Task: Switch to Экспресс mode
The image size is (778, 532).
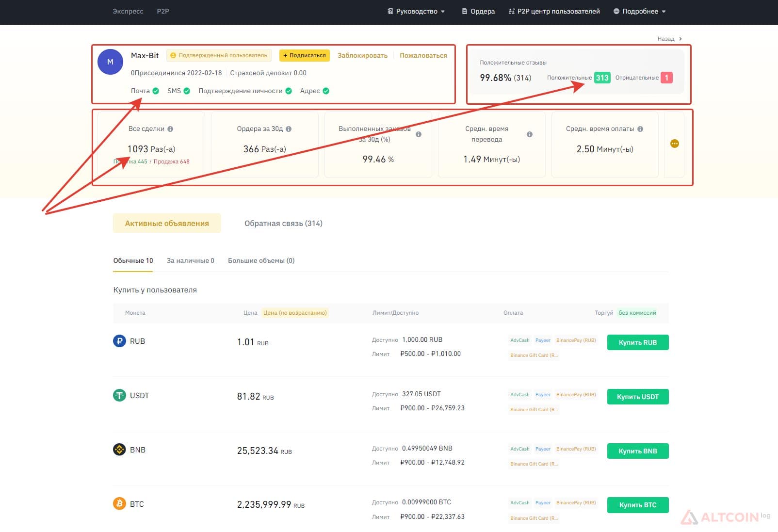Action: pos(128,11)
